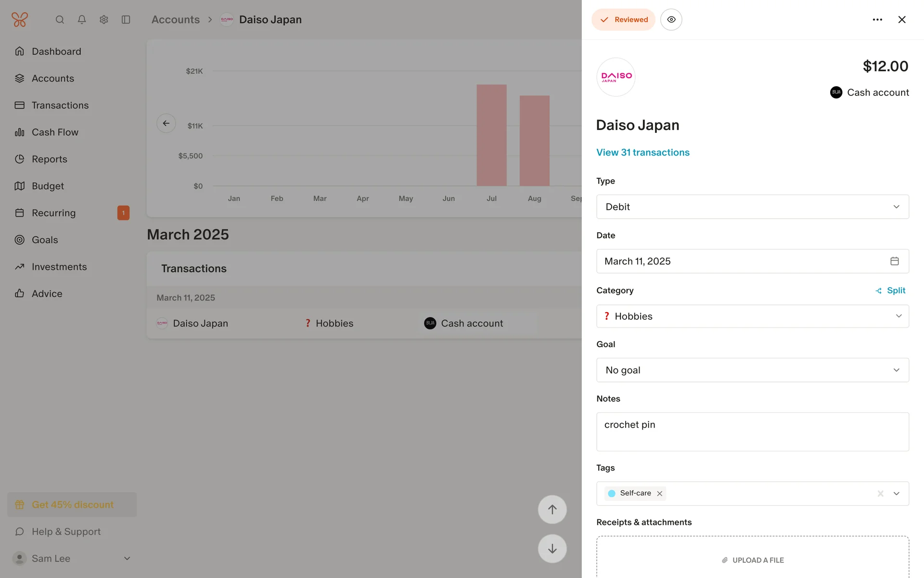
Task: Click the chart's back arrow button
Action: [166, 123]
